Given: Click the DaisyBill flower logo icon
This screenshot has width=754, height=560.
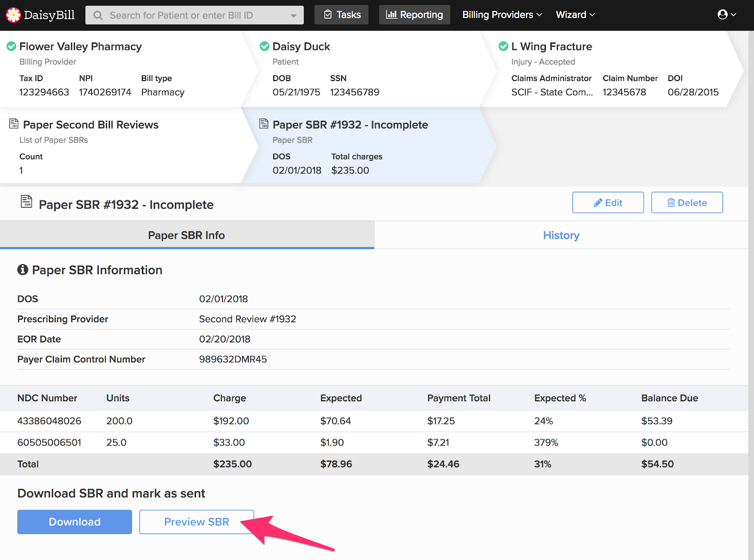Looking at the screenshot, I should pos(13,15).
